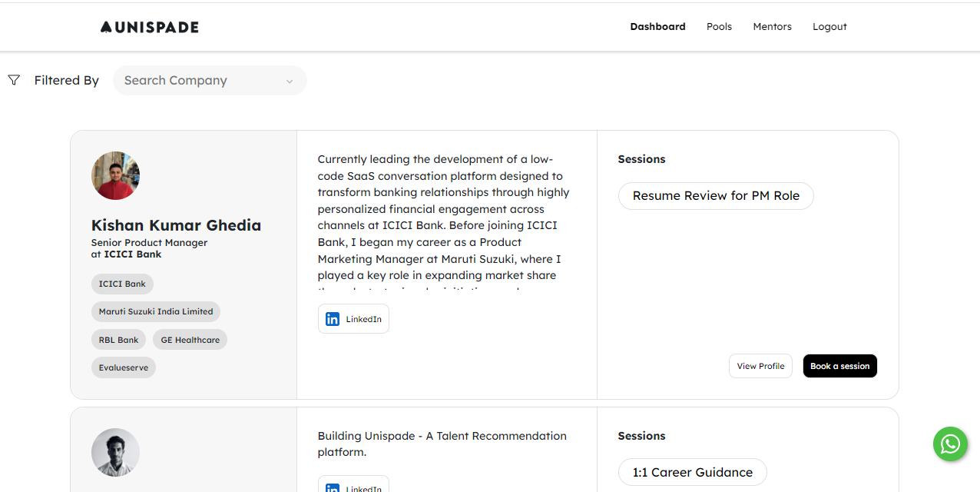Select Resume Review for PM Role session
This screenshot has width=980, height=492.
coord(716,196)
